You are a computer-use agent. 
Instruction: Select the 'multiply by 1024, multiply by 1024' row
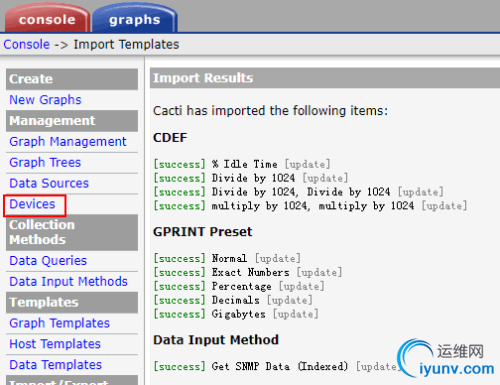[x=310, y=206]
